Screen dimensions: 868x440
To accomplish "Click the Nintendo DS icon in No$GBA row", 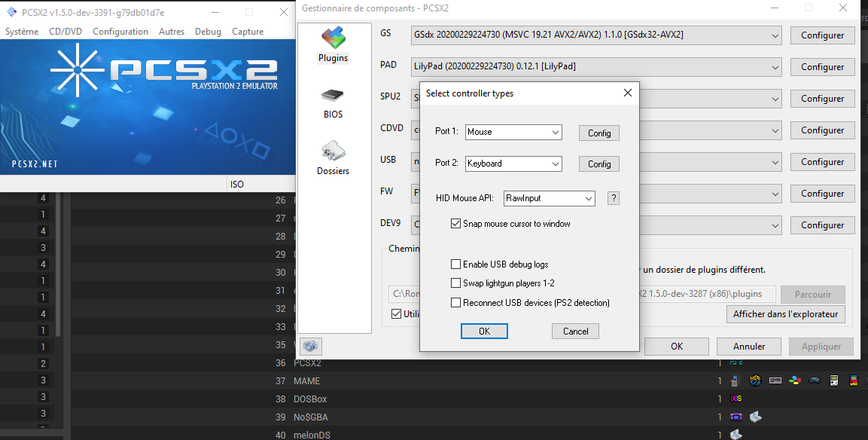I will click(x=756, y=417).
